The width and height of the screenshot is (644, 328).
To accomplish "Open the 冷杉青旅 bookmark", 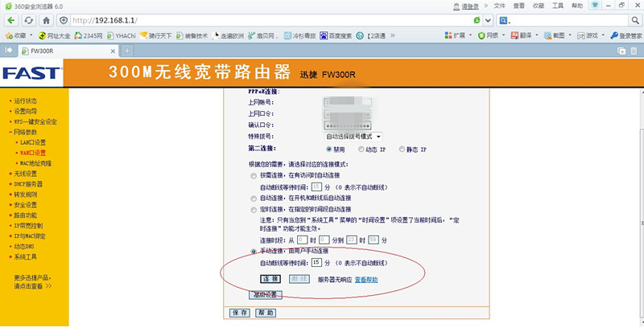I will [x=299, y=35].
